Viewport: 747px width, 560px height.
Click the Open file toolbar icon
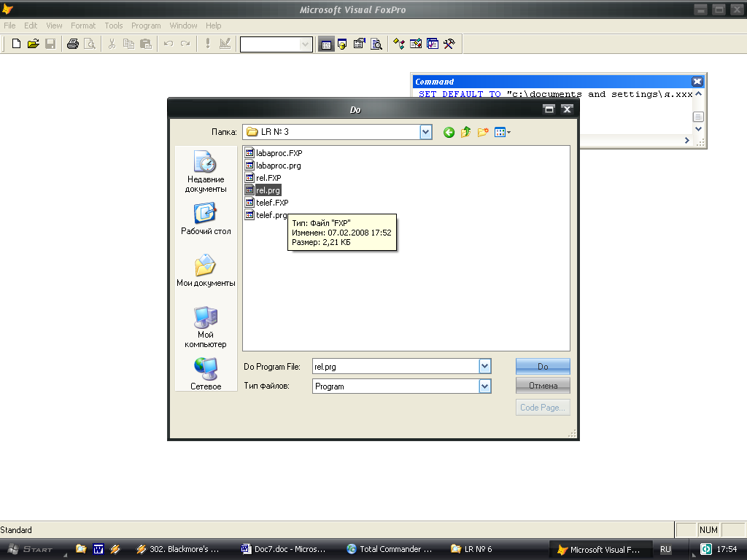pyautogui.click(x=33, y=44)
